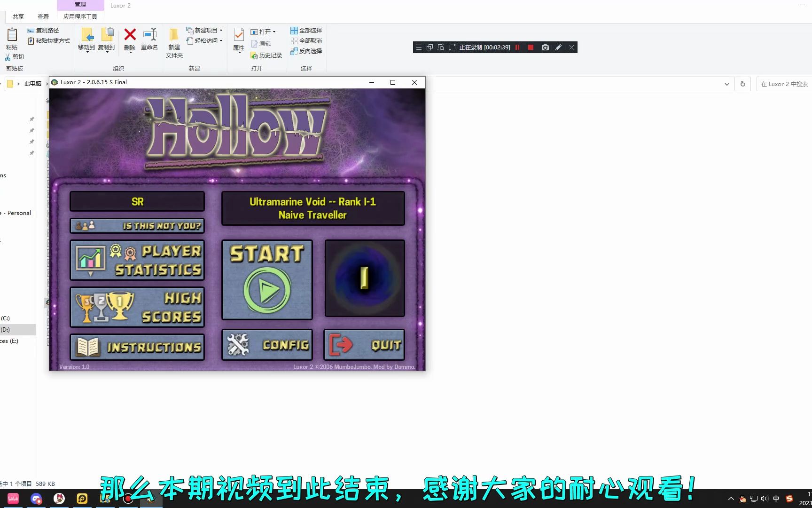Image resolution: width=812 pixels, height=508 pixels.
Task: Click the anime avatar taskbar icon
Action: point(59,499)
